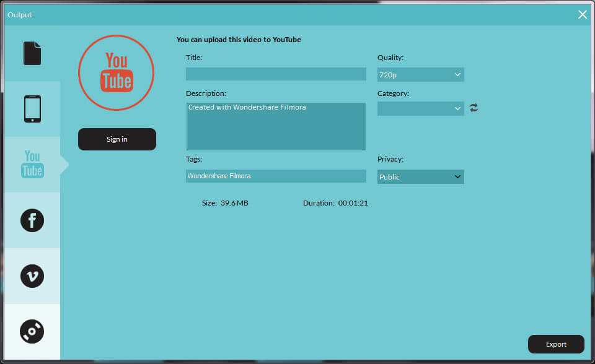
Task: Click the Quality: label
Action: click(390, 58)
